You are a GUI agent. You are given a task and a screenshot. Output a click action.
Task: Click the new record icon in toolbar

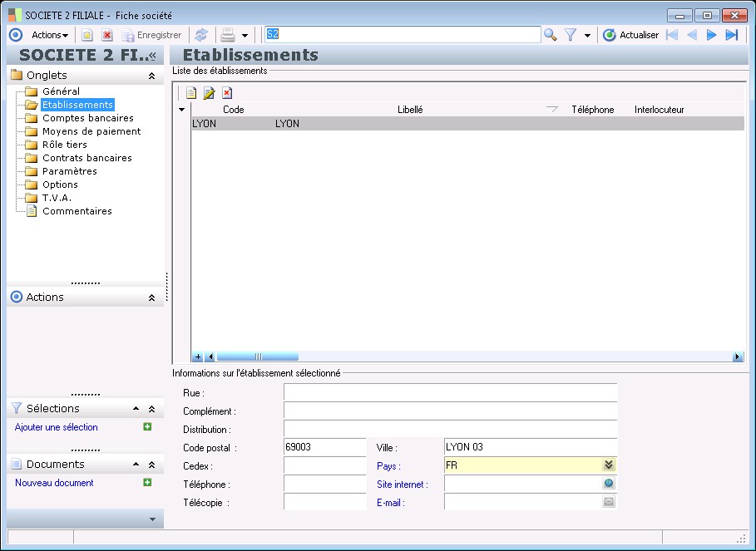(86, 35)
